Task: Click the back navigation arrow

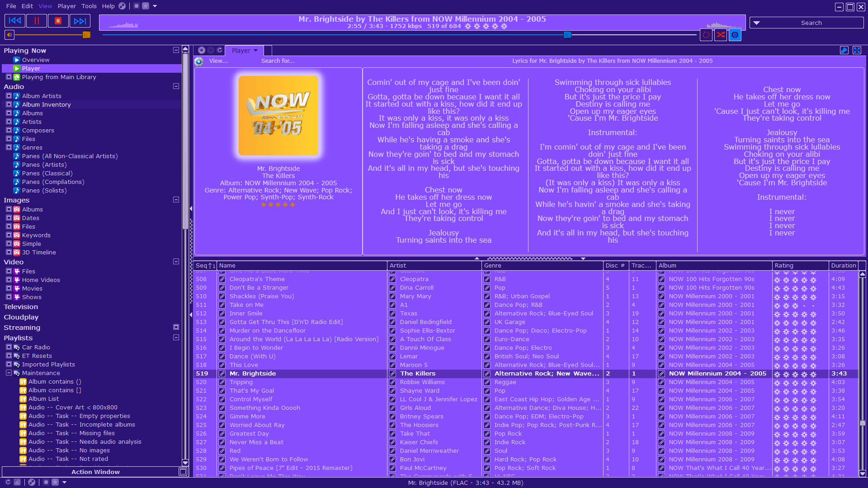Action: (x=202, y=50)
